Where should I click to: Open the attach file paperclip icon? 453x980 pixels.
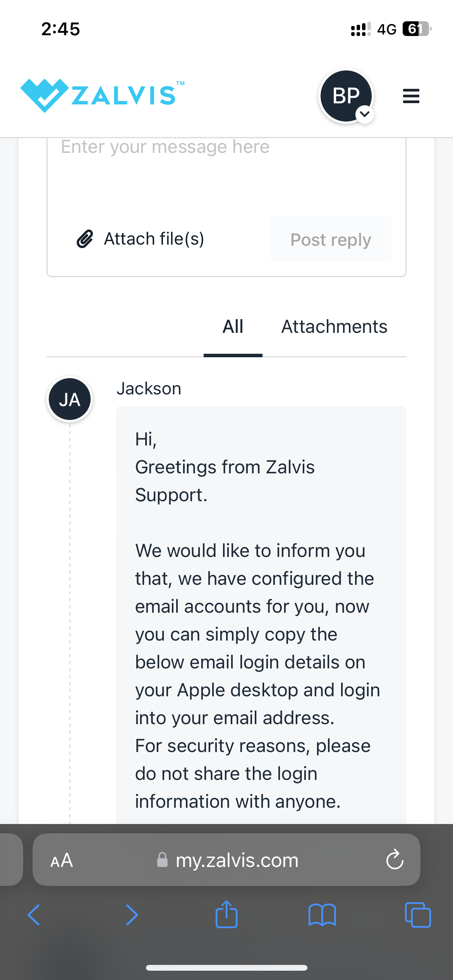(86, 239)
